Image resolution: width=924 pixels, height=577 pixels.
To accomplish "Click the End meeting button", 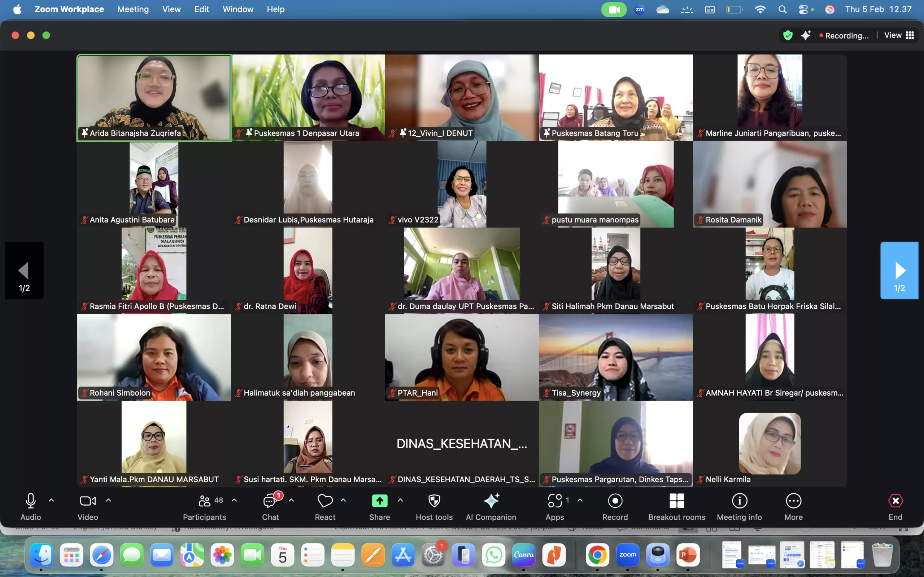I will [x=895, y=501].
